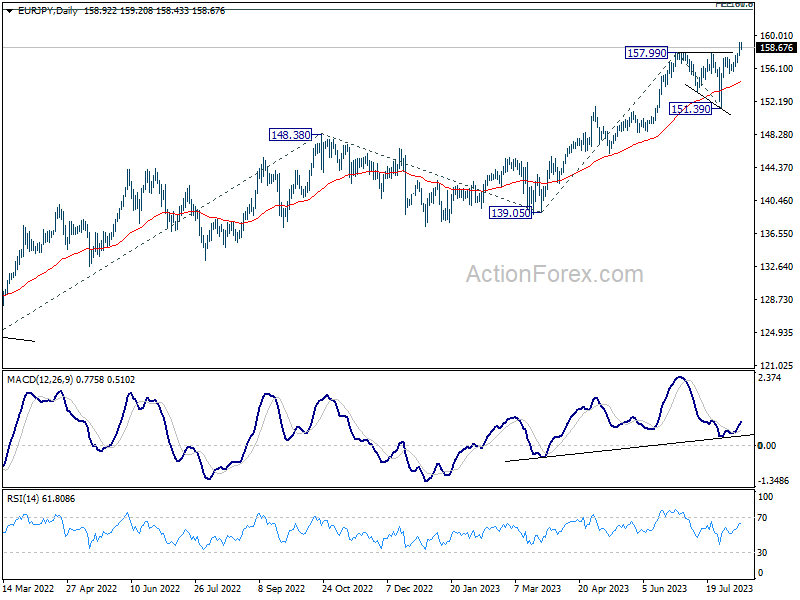This screenshot has height=600, width=800.
Task: Click the 121.025 price axis value
Action: pos(777,365)
